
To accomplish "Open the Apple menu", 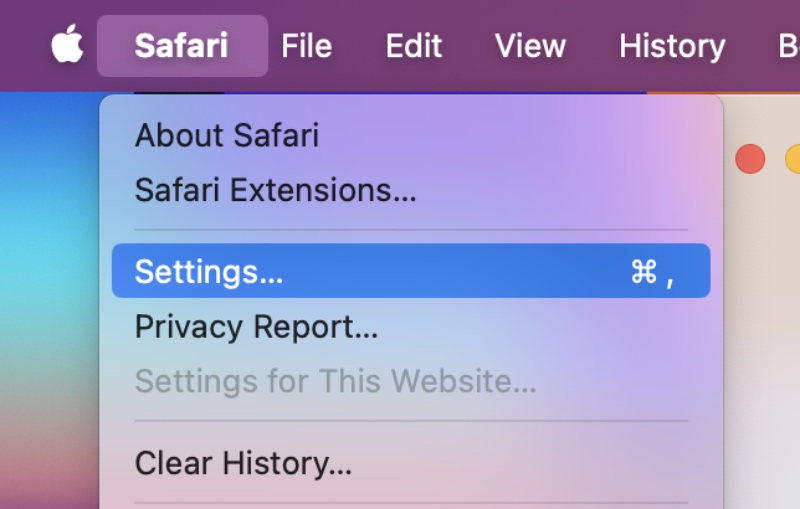I will click(x=67, y=45).
